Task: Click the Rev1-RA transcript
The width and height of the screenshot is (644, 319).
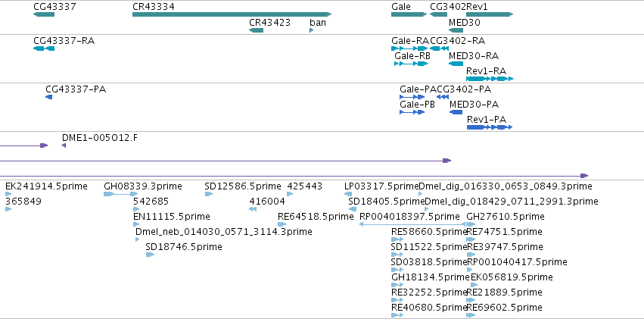Action: point(490,79)
